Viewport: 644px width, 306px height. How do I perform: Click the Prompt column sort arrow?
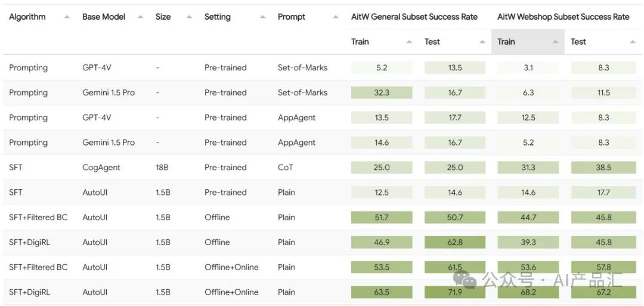pos(336,17)
